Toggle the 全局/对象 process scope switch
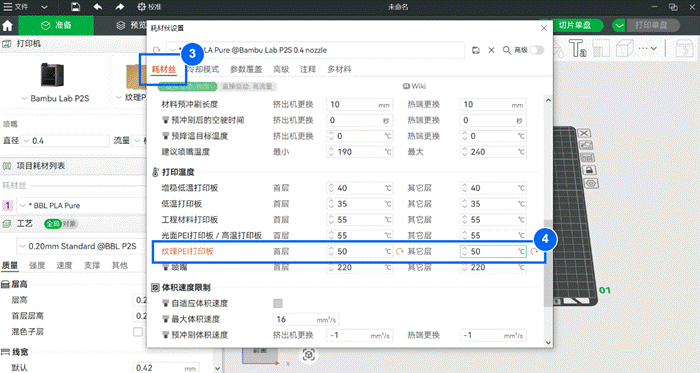This screenshot has width=700, height=373. pyautogui.click(x=60, y=224)
